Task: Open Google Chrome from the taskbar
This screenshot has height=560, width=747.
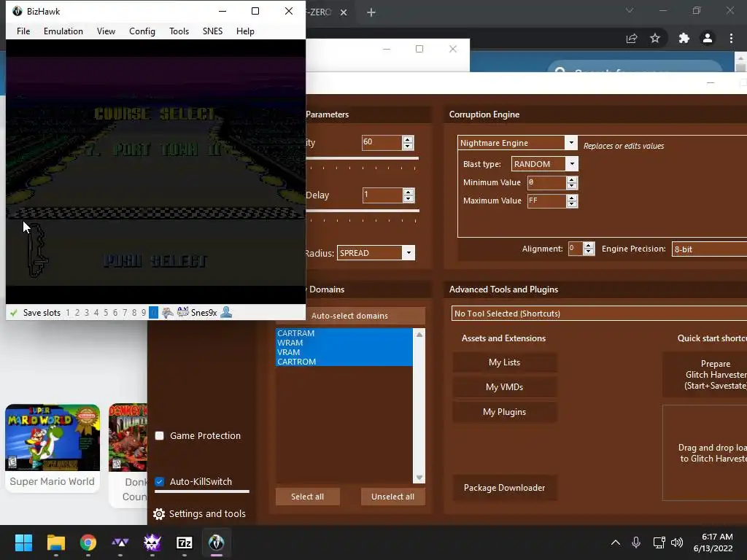Action: point(88,542)
